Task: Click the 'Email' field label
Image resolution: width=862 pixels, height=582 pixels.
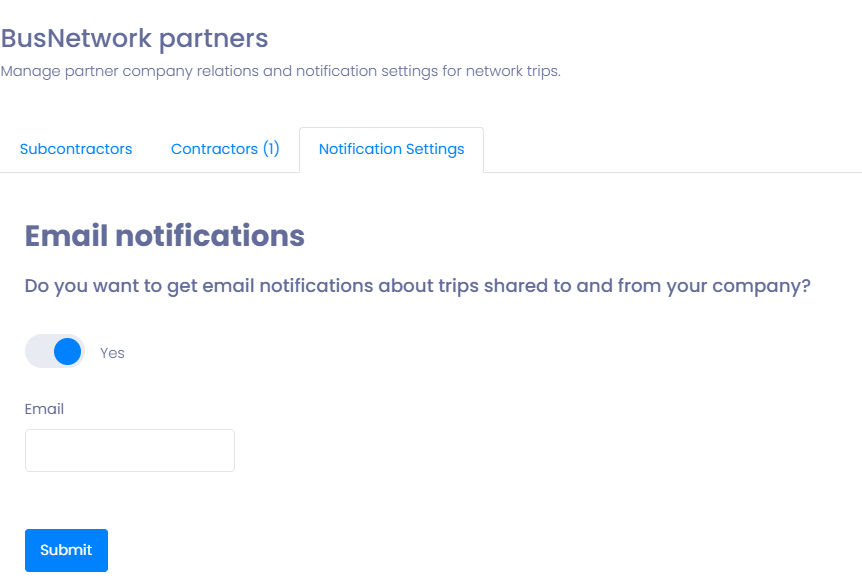Action: click(x=44, y=409)
